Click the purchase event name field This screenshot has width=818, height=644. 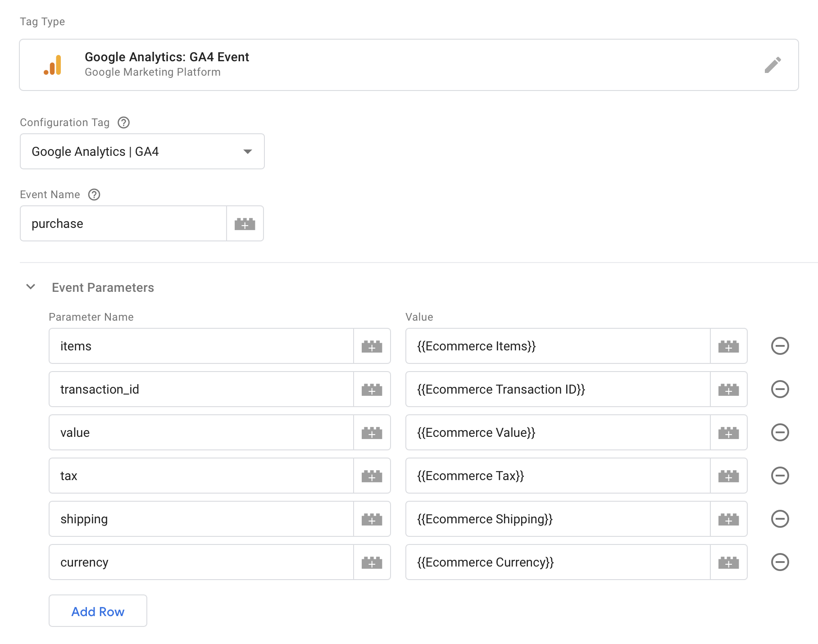123,224
